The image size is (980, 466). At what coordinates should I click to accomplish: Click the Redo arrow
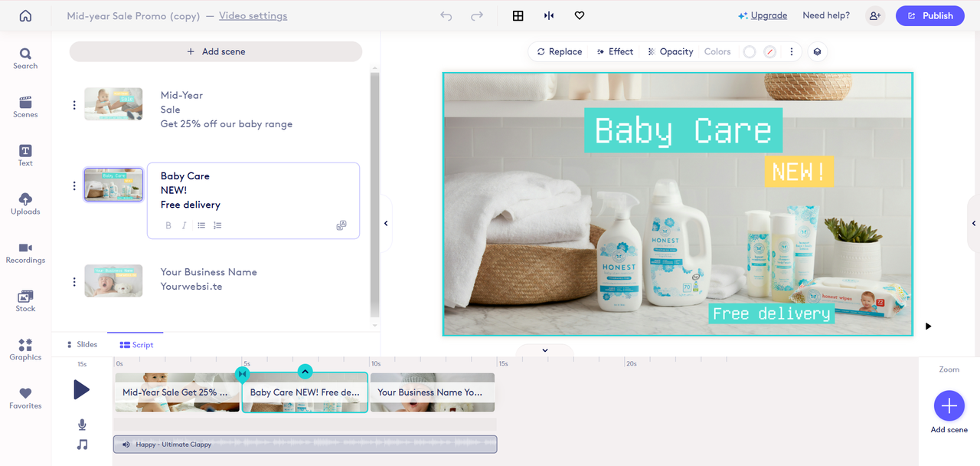(477, 15)
